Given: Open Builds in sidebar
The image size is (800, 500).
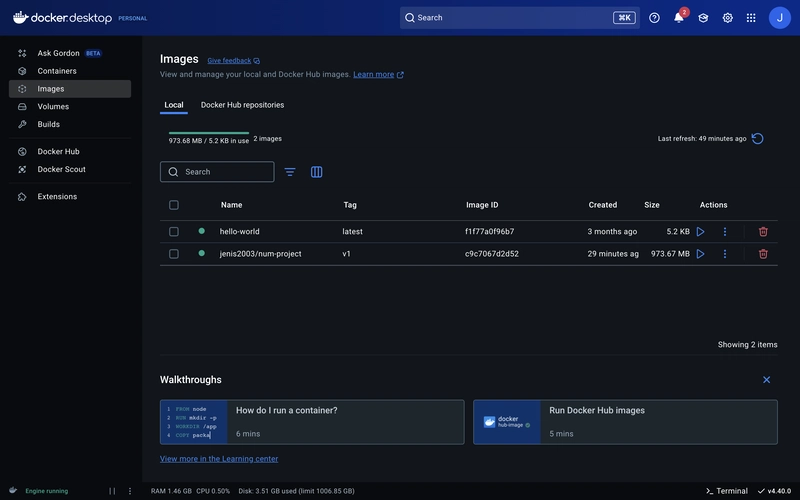Looking at the screenshot, I should coord(70,124).
